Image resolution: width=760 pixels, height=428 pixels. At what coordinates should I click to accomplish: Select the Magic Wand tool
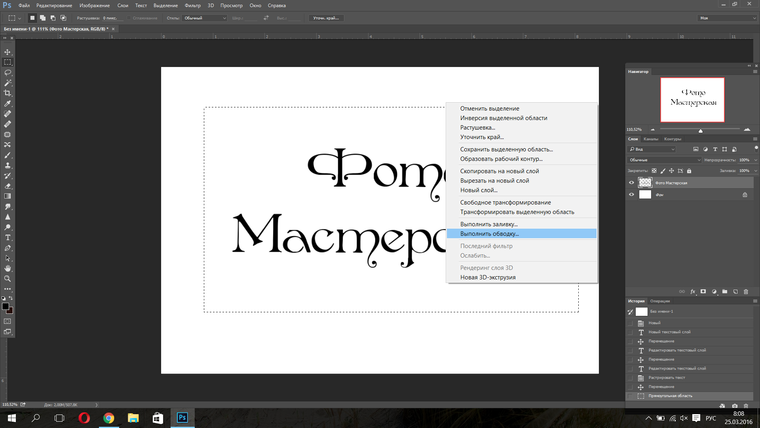coord(7,82)
